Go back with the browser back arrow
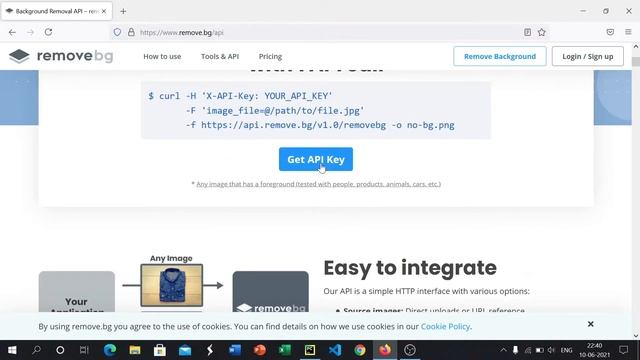The image size is (640, 360). click(12, 32)
